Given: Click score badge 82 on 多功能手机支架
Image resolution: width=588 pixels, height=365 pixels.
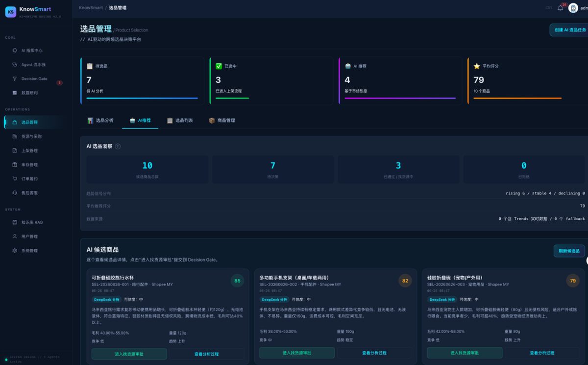Looking at the screenshot, I should click(x=405, y=281).
